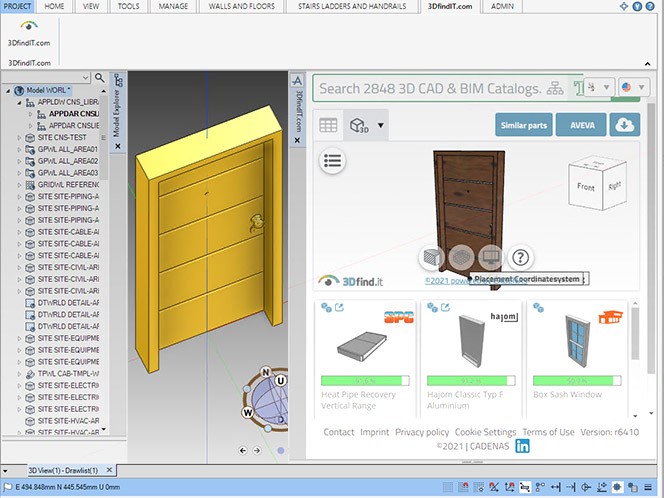The width and height of the screenshot is (664, 498).
Task: Click the Imprint footer link
Action: coord(374,432)
